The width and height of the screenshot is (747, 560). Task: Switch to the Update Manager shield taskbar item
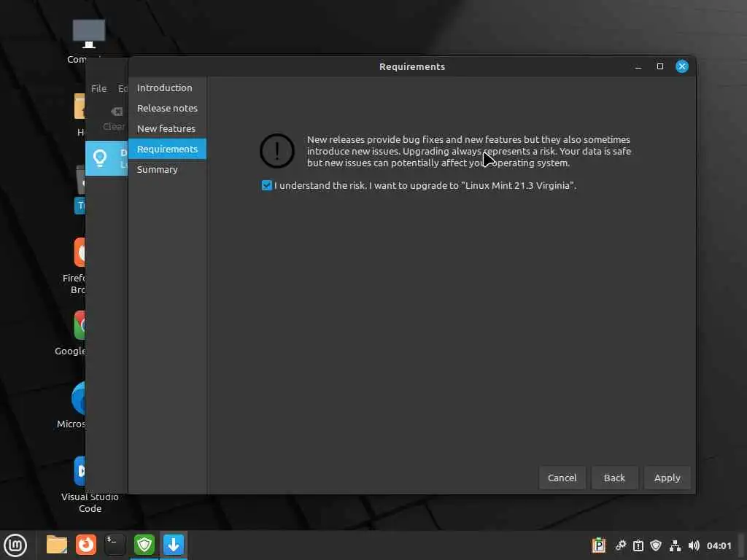pyautogui.click(x=144, y=545)
